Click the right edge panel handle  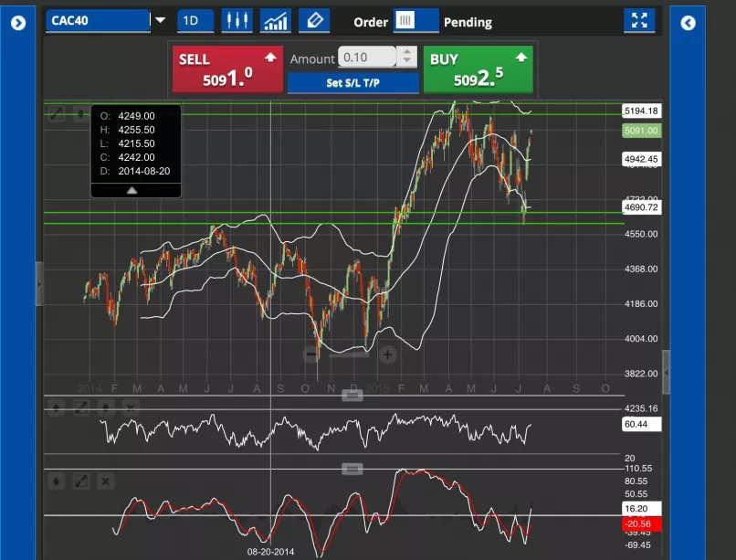pyautogui.click(x=666, y=372)
